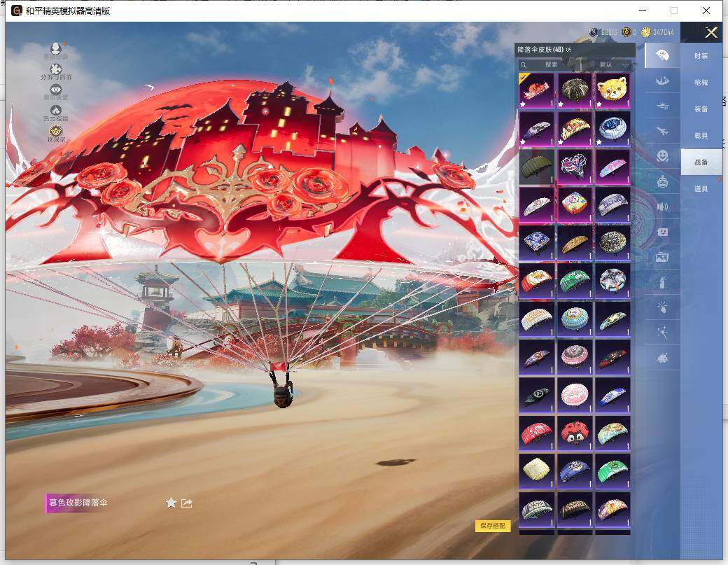Share the 暮色玫影降落伞 skin

tap(187, 503)
